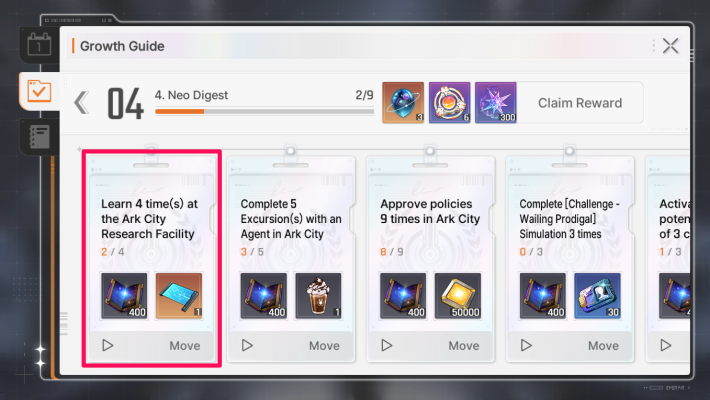Click the purple crystal star reward icon

(x=495, y=103)
